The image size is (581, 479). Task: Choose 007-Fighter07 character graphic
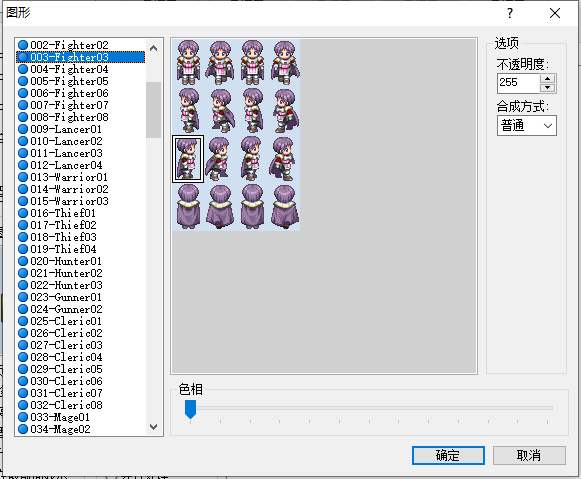(x=81, y=105)
